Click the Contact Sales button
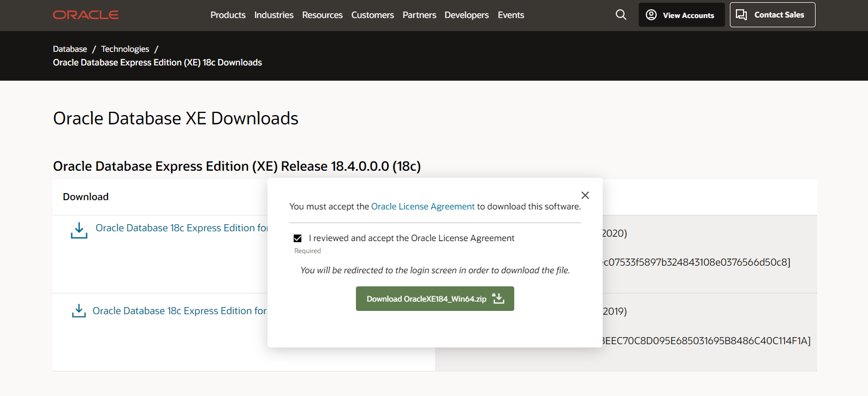 click(772, 15)
